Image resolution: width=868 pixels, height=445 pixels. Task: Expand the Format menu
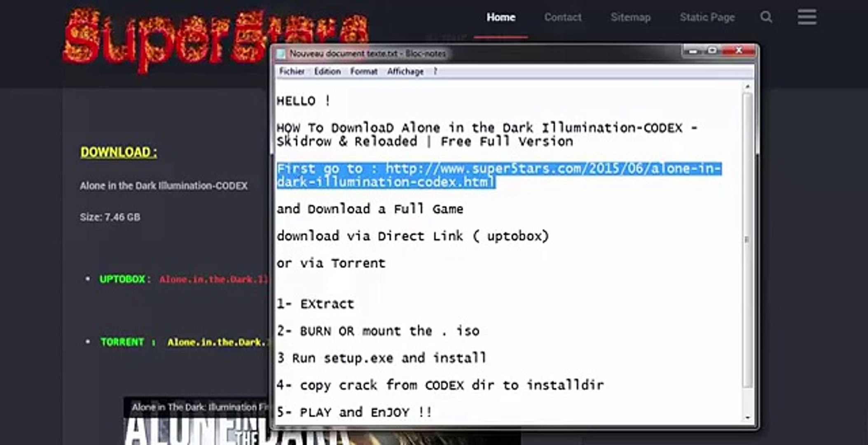coord(364,72)
